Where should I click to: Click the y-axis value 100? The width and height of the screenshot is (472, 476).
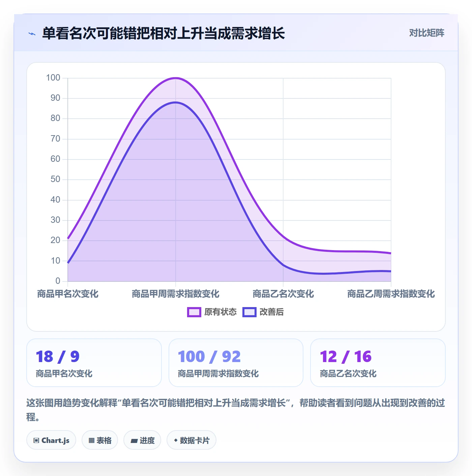point(53,78)
